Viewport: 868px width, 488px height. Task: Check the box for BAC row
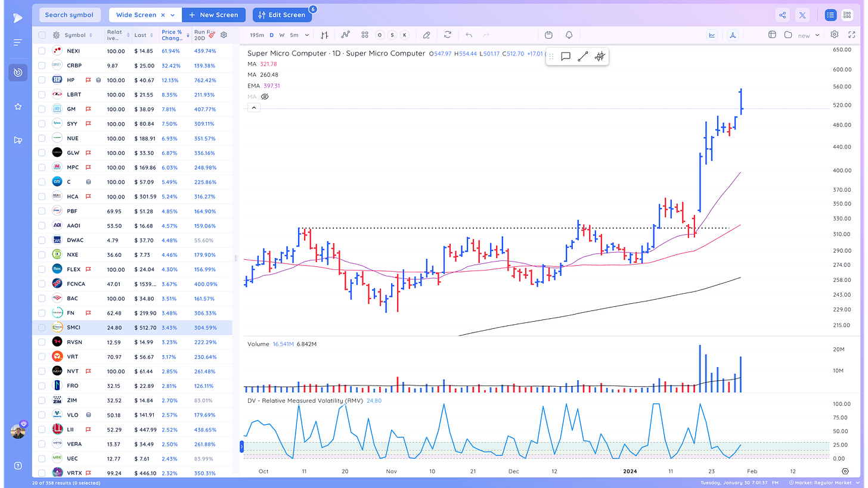[42, 298]
